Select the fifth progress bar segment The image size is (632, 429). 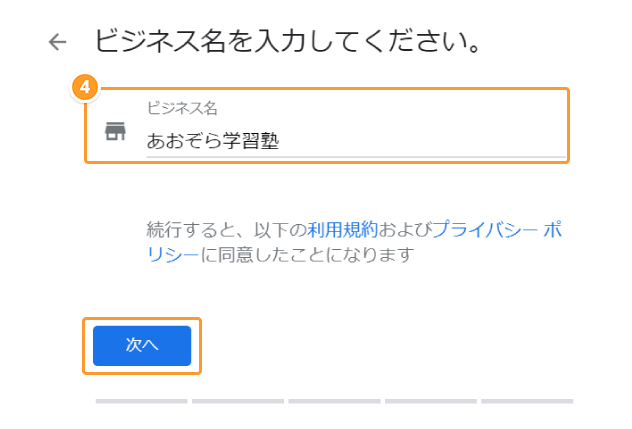[527, 401]
